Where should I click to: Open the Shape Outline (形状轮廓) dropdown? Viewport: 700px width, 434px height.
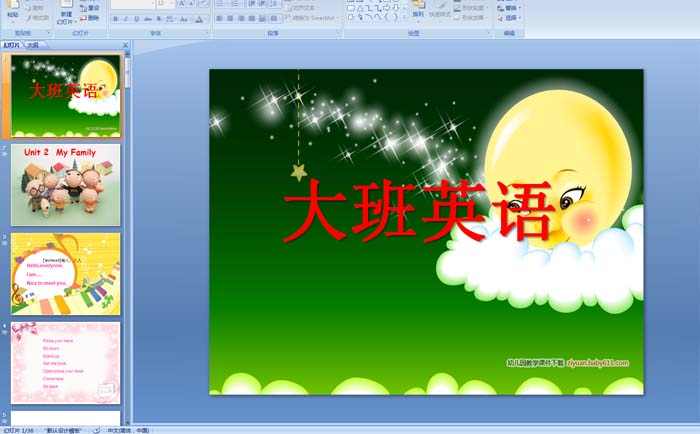click(471, 8)
